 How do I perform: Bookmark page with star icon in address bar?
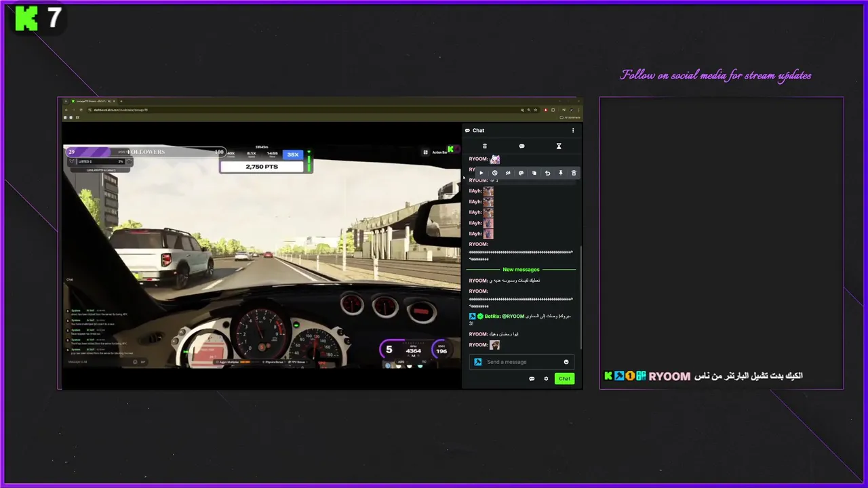(536, 110)
